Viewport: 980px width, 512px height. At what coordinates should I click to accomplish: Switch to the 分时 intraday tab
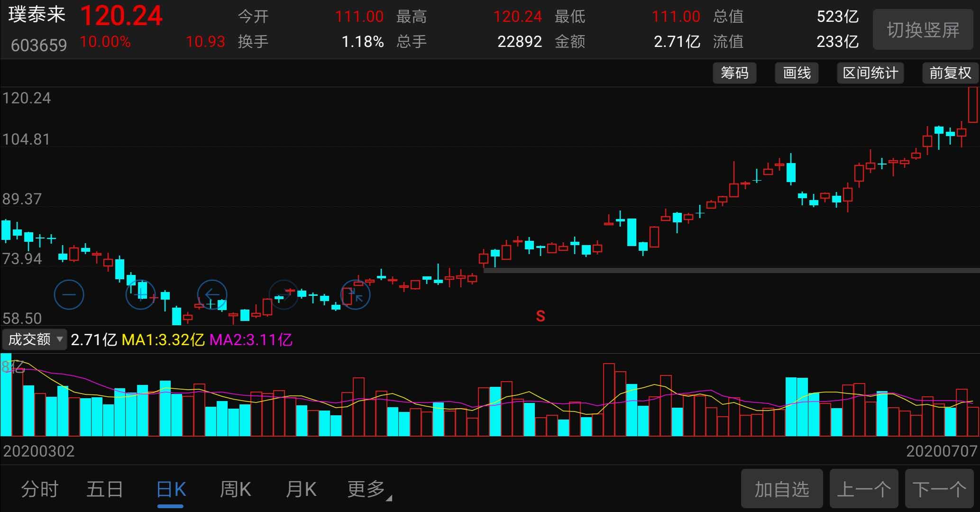click(x=40, y=489)
